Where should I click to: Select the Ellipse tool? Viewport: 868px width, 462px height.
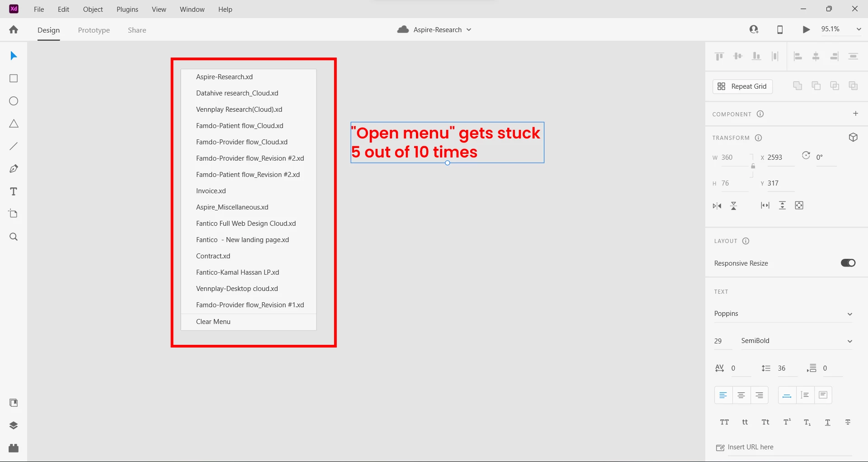click(14, 101)
